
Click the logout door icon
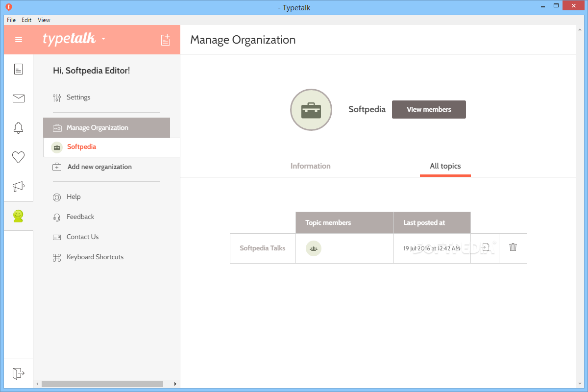pyautogui.click(x=19, y=373)
